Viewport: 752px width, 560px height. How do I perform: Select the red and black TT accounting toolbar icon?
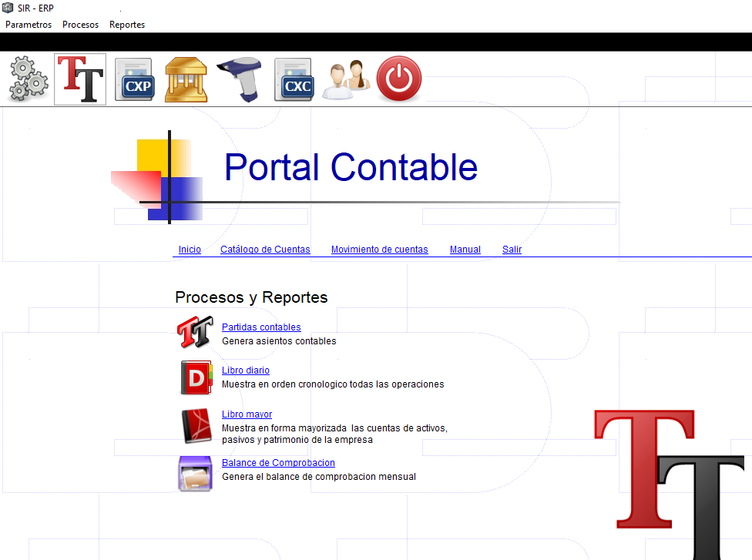point(80,79)
